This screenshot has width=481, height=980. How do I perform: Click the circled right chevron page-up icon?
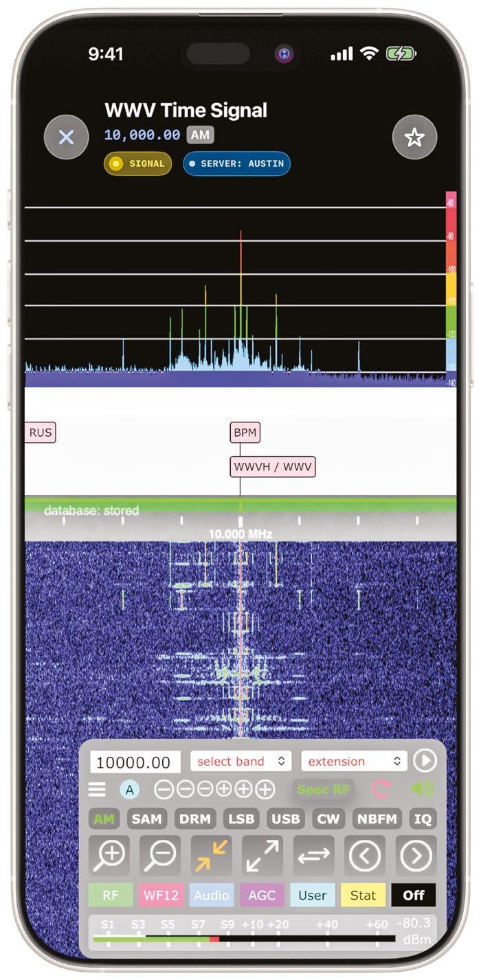(416, 856)
